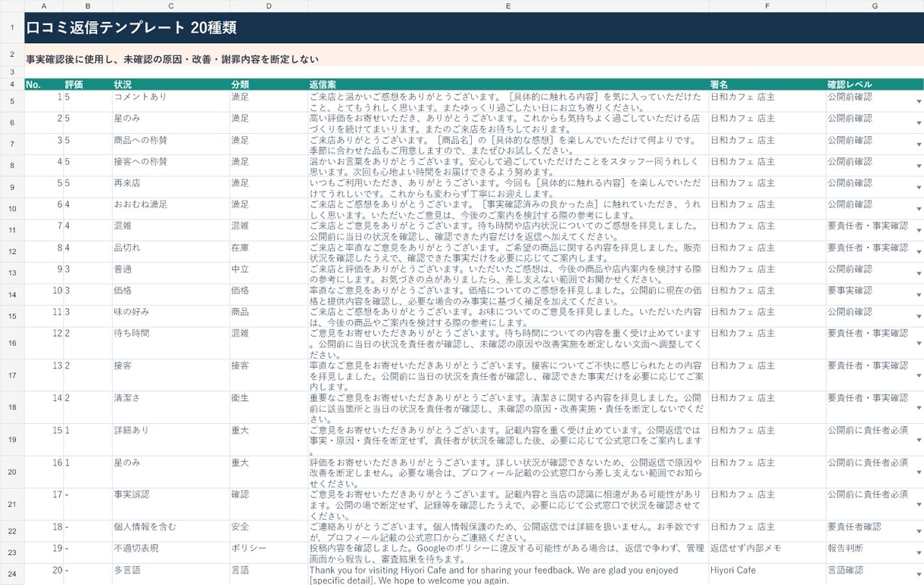Image resolution: width=924 pixels, height=585 pixels.
Task: Click the title cell 口コミ返信テンプレート 20種類
Action: [474, 28]
